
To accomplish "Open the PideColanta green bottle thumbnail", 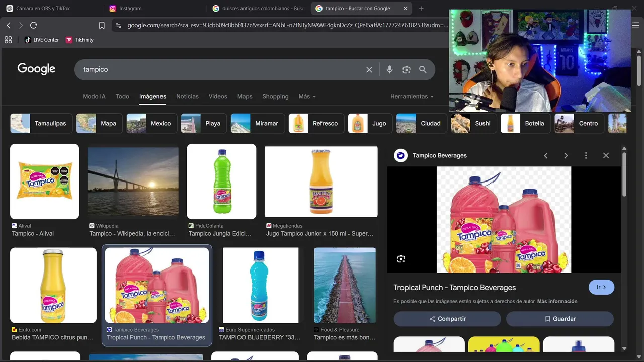I will pos(221,182).
